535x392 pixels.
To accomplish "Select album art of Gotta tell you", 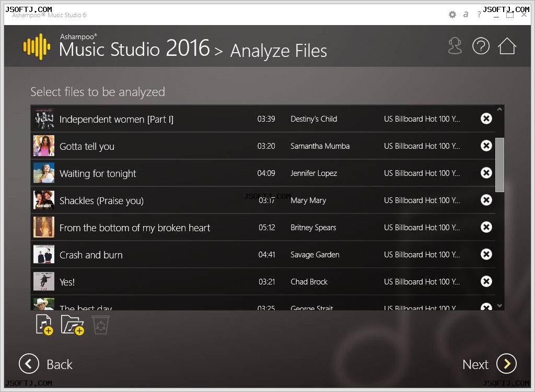I will click(44, 146).
